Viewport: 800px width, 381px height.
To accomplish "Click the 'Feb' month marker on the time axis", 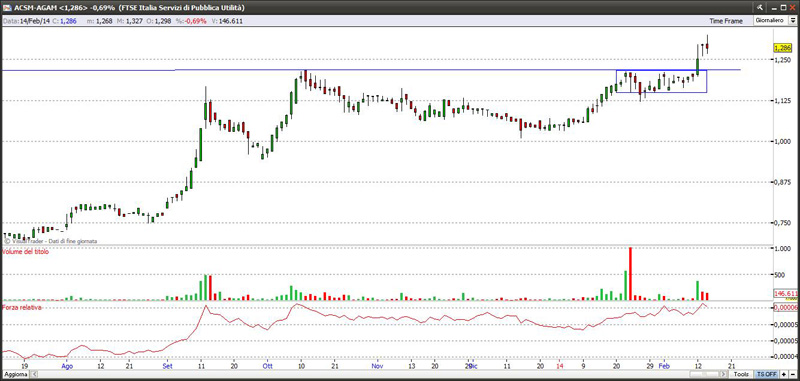I will [663, 366].
